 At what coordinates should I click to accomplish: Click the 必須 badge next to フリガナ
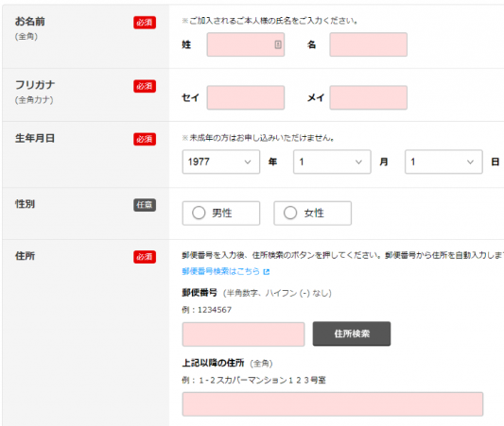tap(145, 86)
